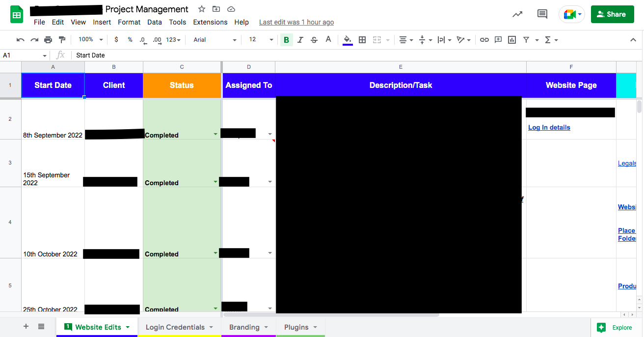Select the paint format roller icon

click(62, 40)
